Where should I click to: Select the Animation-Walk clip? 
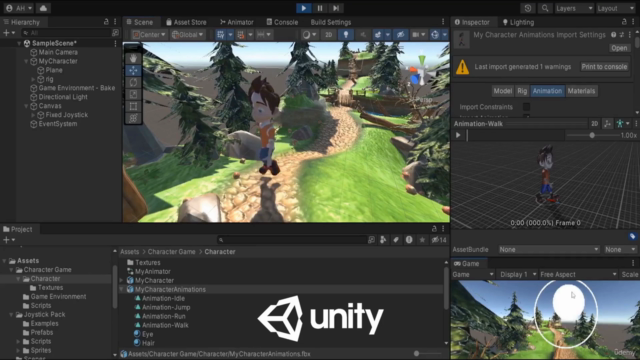click(165, 325)
